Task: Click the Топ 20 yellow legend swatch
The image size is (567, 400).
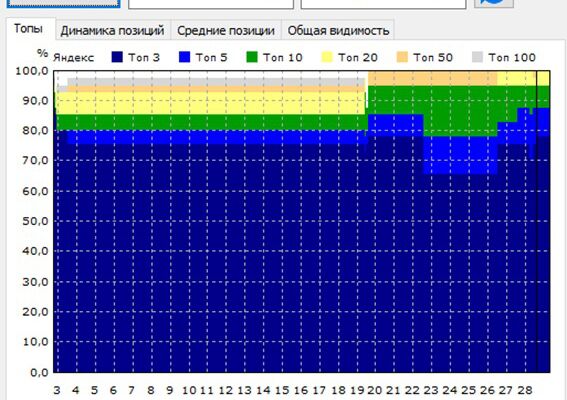Action: 327,57
